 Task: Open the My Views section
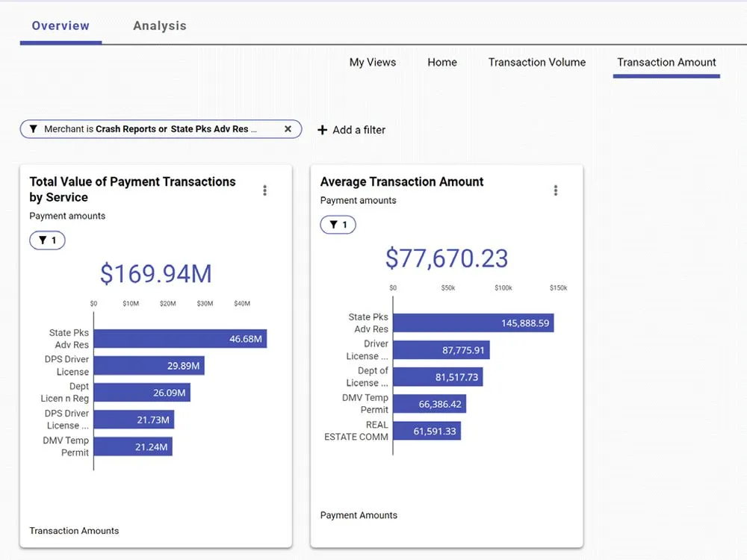[373, 63]
